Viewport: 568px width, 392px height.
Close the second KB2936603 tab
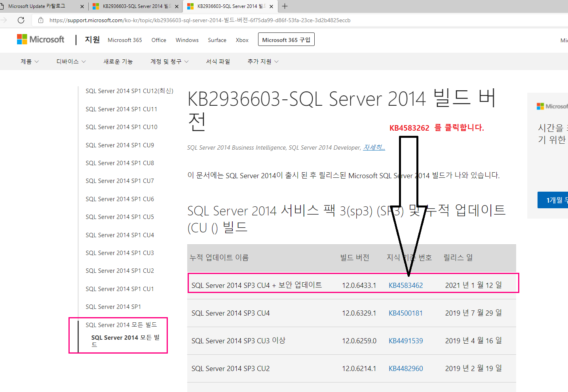point(177,6)
